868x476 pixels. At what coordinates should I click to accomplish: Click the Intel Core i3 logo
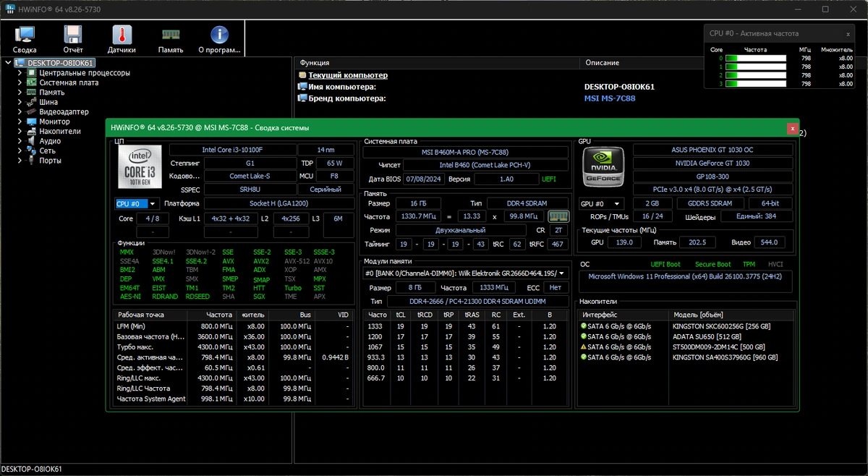pyautogui.click(x=140, y=167)
